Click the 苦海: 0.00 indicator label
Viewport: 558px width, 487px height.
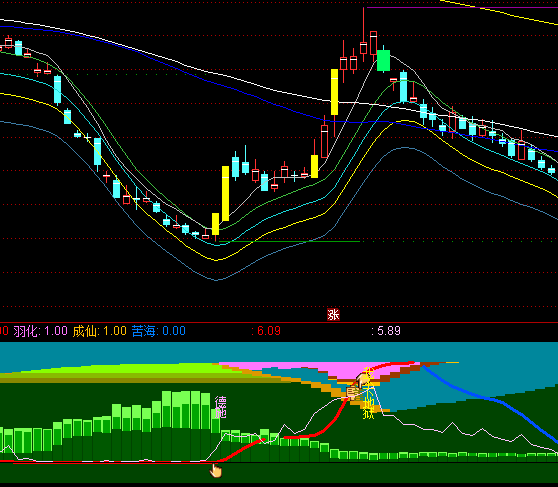click(x=159, y=331)
